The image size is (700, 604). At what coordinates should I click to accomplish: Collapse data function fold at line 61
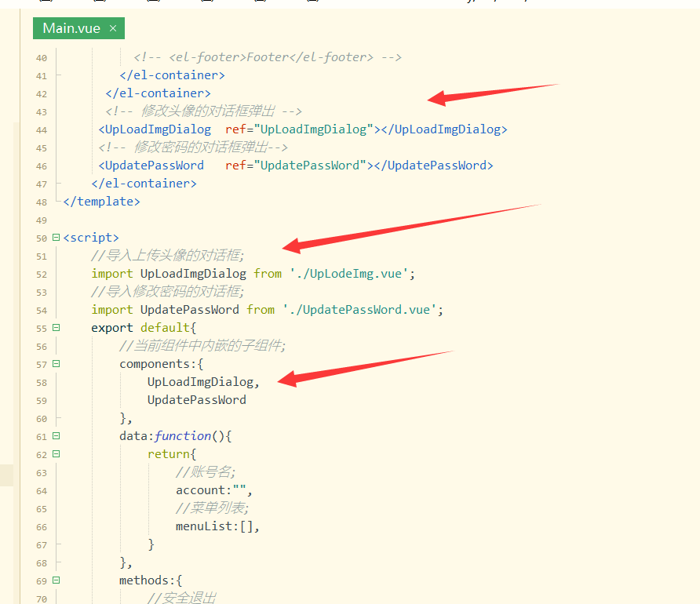tap(56, 436)
